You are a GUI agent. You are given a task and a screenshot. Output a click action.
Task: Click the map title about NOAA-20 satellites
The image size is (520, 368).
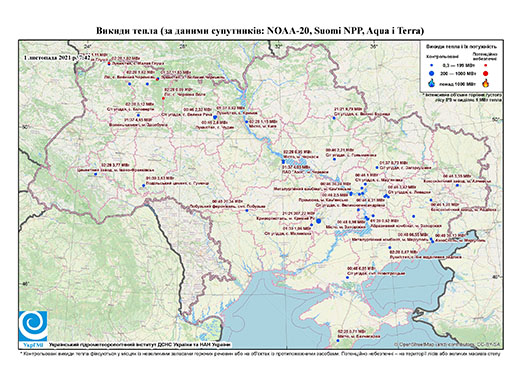coord(260,31)
